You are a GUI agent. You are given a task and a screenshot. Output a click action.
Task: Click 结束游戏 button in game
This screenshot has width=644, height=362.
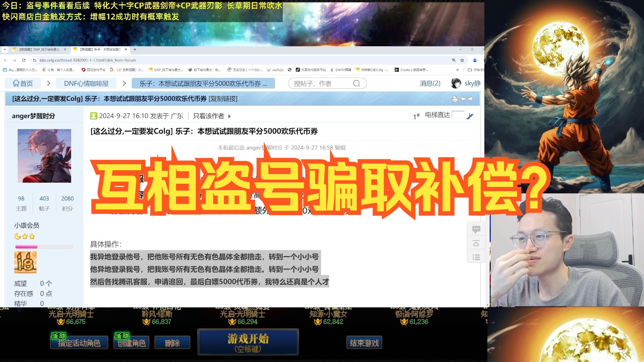tap(364, 343)
